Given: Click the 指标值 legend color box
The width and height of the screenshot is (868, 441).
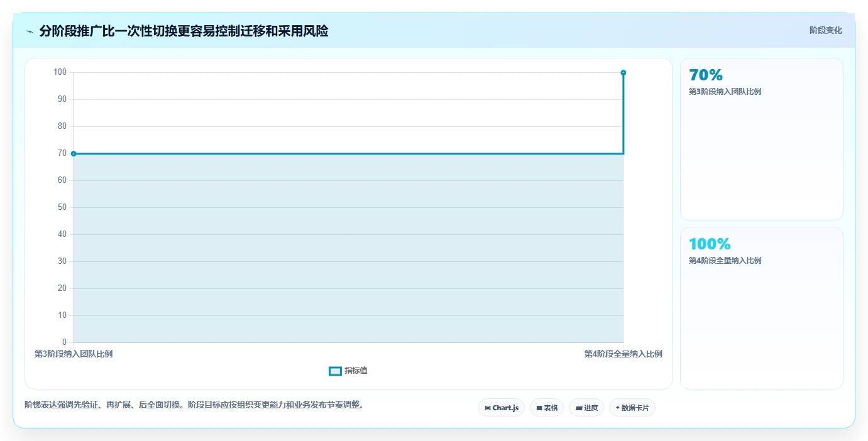Looking at the screenshot, I should coord(336,371).
